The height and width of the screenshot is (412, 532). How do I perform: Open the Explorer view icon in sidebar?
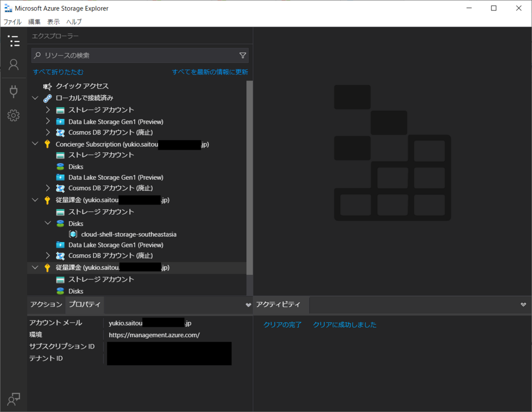point(14,42)
